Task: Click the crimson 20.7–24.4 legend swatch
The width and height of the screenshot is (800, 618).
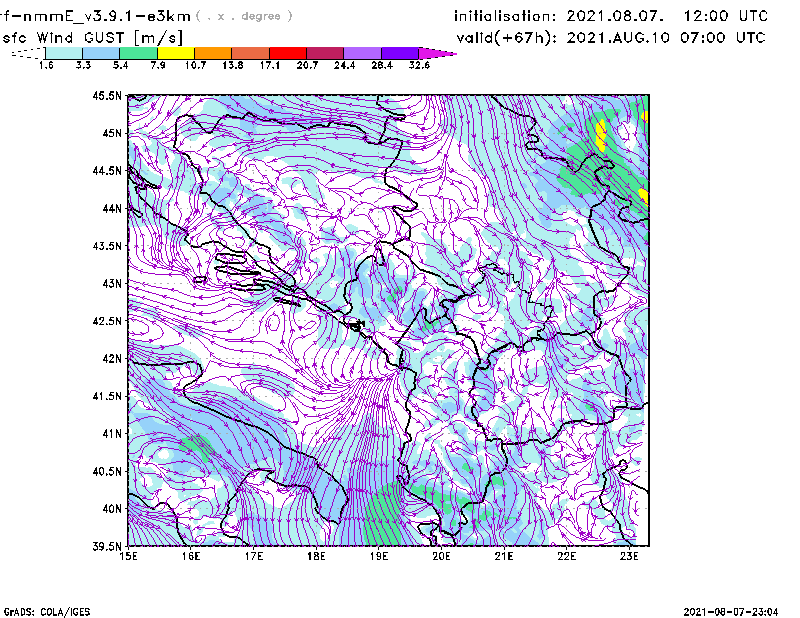Action: click(325, 53)
